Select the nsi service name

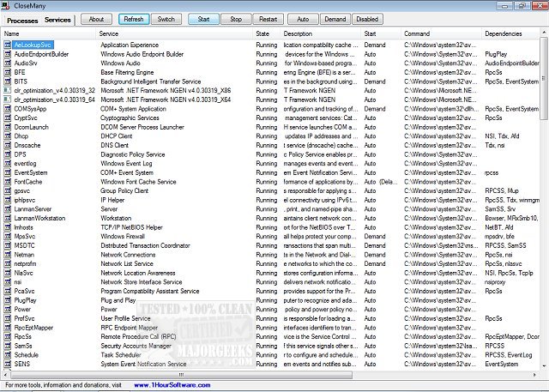click(18, 281)
